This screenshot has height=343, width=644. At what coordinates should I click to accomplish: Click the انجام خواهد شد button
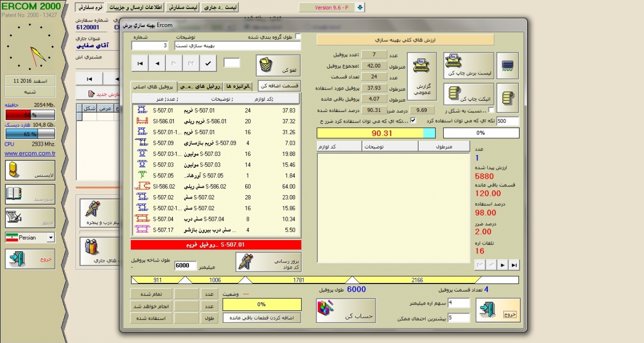coord(151,306)
